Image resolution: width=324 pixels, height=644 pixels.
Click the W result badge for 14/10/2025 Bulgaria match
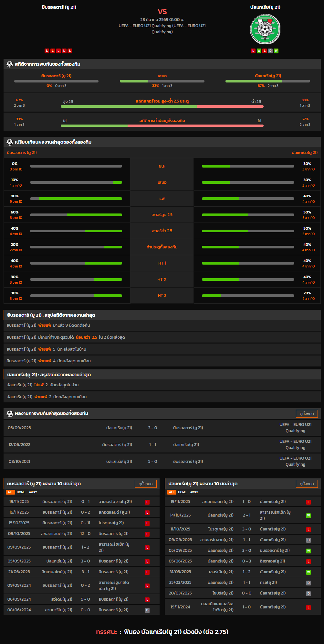coord(308,516)
